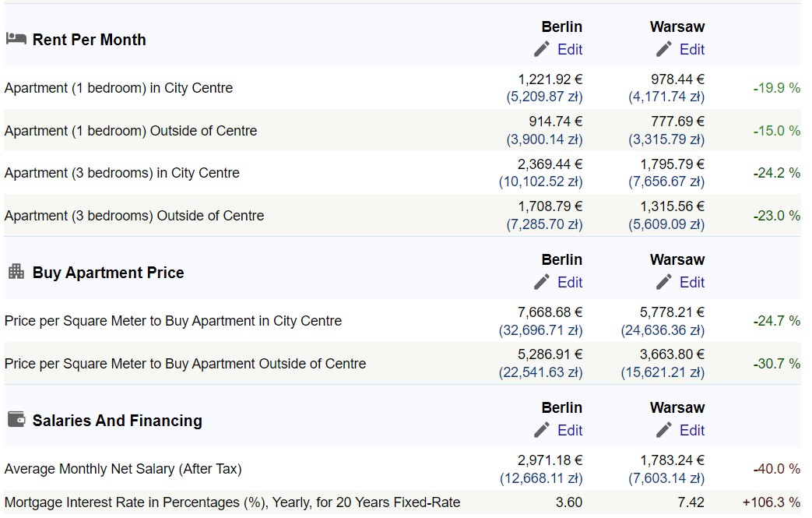Select the Apartment (1 bedroom) in City Centre row
The image size is (812, 518).
(x=402, y=87)
